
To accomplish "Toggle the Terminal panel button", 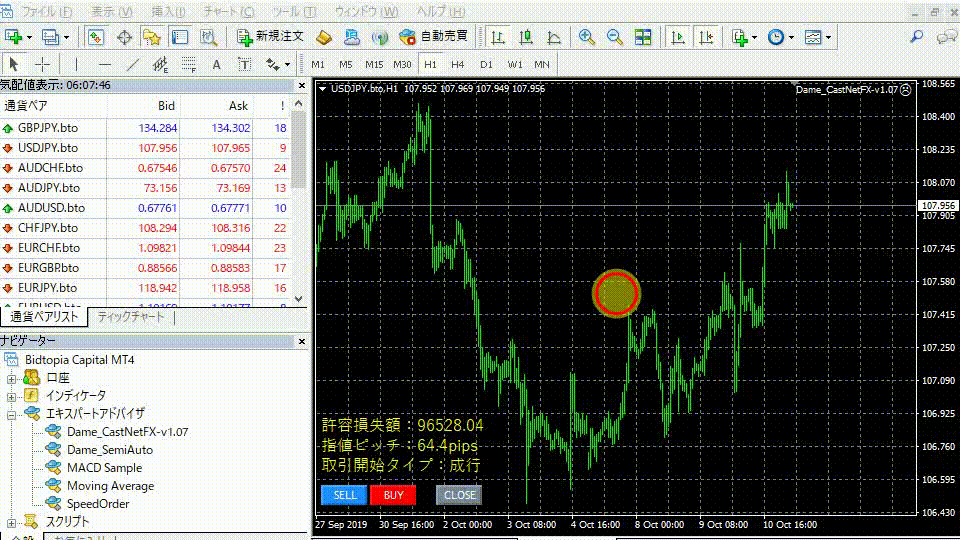I will coord(179,37).
